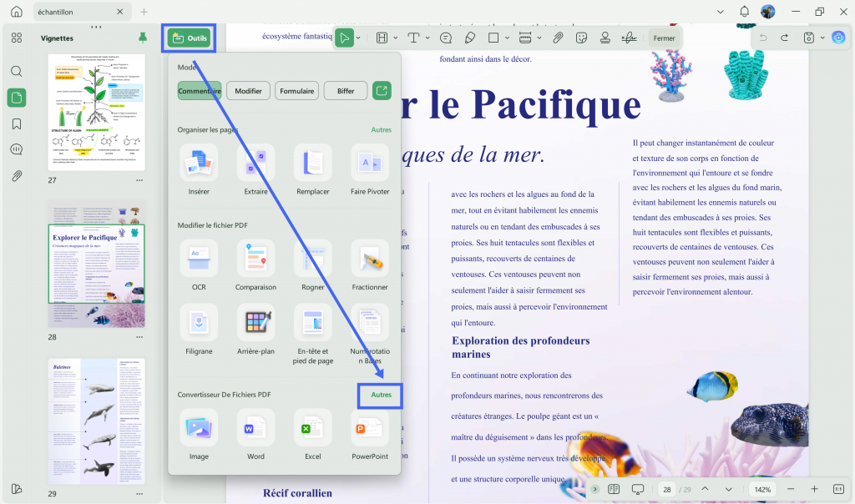Switch to Commentaire mode
The width and height of the screenshot is (855, 504).
point(200,91)
